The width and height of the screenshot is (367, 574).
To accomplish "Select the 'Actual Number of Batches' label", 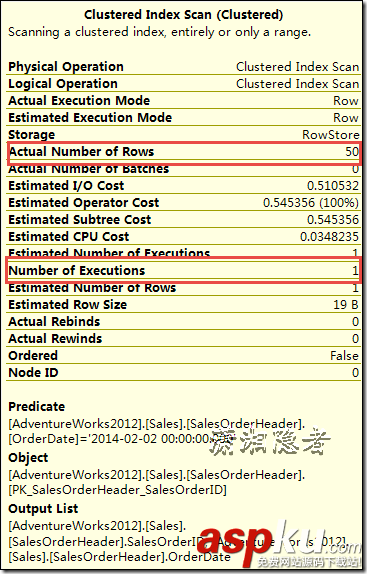I will coord(89,169).
